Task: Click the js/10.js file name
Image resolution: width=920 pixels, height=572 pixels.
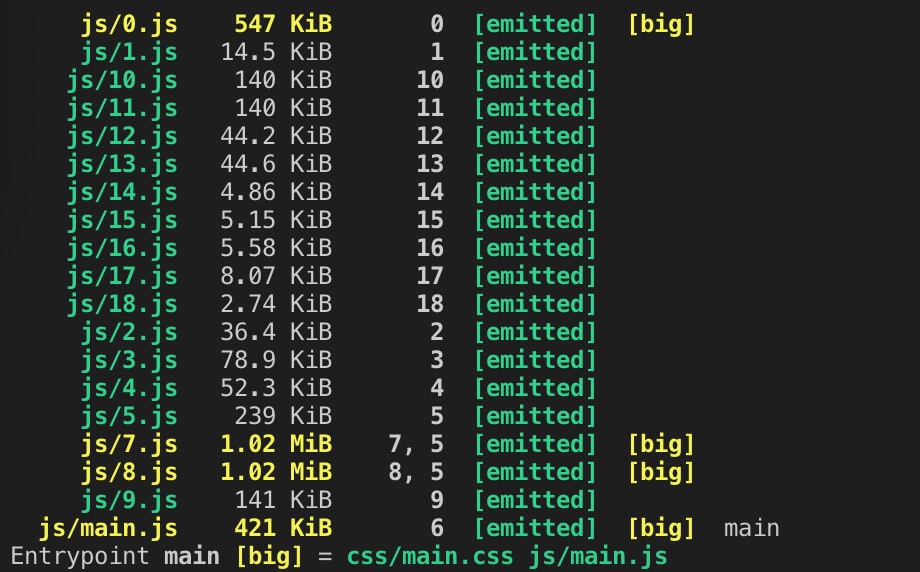Action: tap(122, 80)
